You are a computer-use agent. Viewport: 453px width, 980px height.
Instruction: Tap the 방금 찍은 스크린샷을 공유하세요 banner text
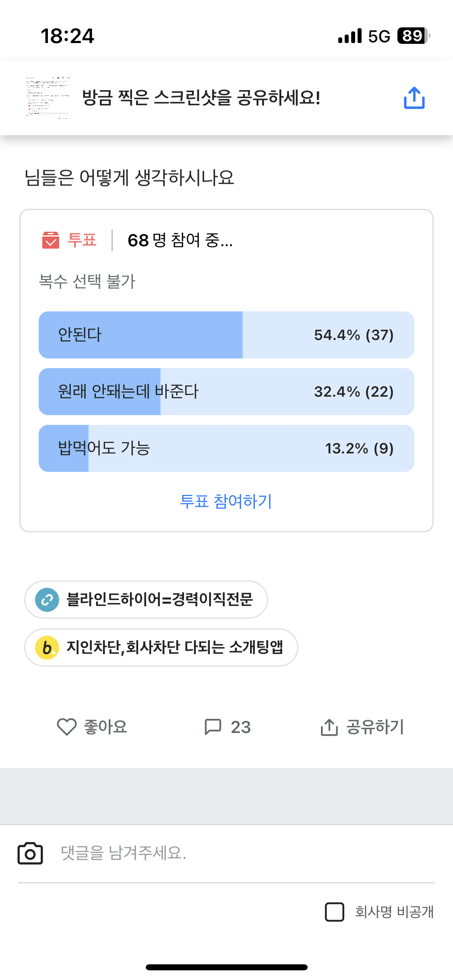click(201, 98)
